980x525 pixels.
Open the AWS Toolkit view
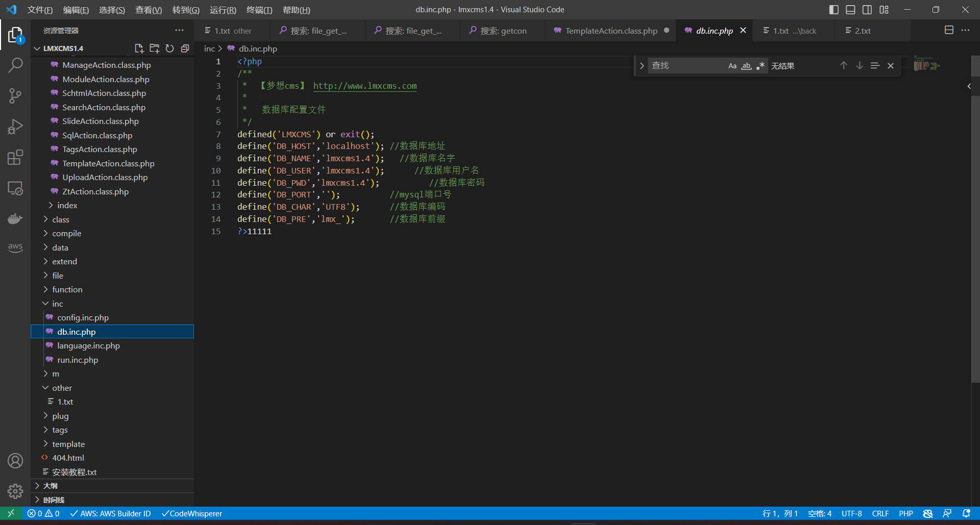(15, 247)
